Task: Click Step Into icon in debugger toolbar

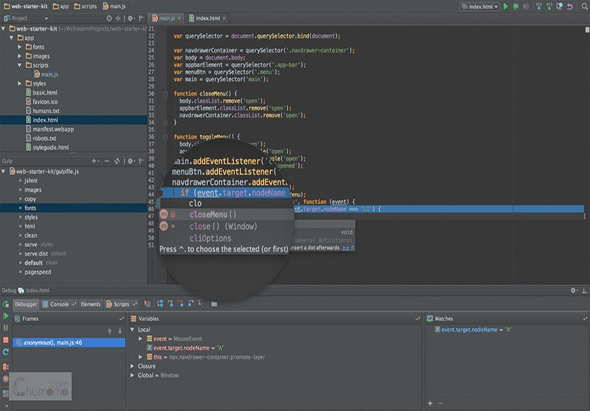Action: (x=170, y=304)
